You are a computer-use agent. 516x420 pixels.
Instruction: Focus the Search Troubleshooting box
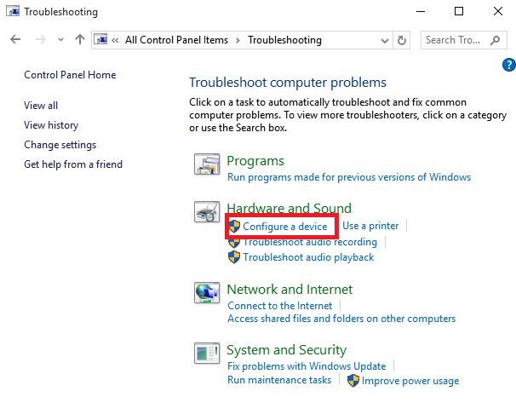coord(464,40)
